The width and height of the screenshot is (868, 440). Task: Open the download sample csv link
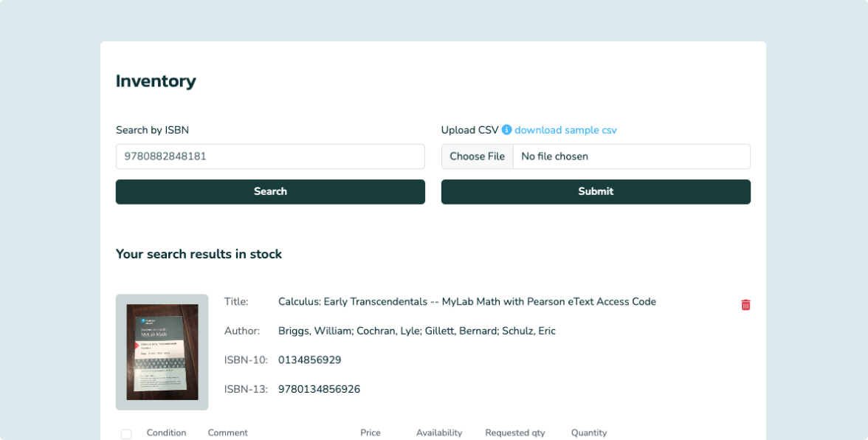[565, 130]
